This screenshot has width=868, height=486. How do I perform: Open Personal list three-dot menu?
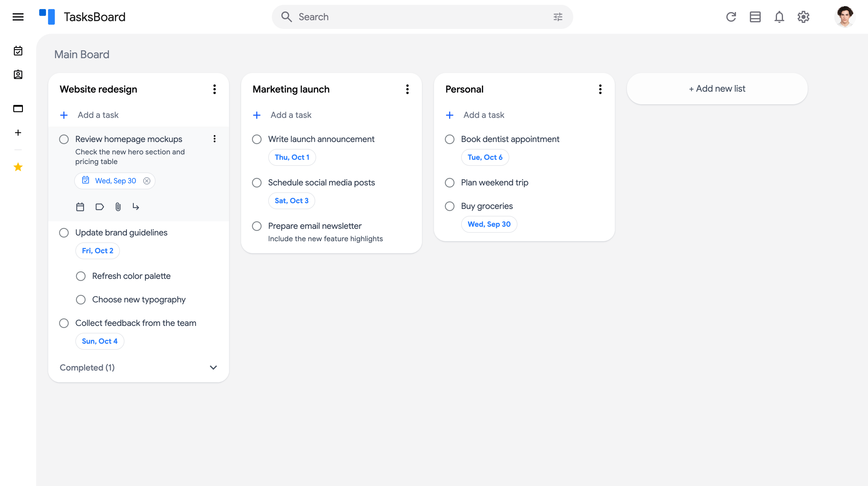coord(600,89)
